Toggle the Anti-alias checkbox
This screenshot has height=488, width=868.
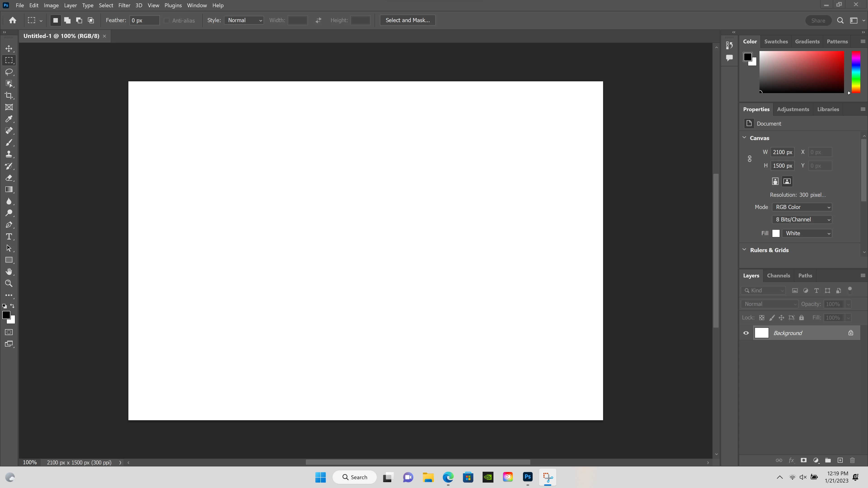coord(167,21)
